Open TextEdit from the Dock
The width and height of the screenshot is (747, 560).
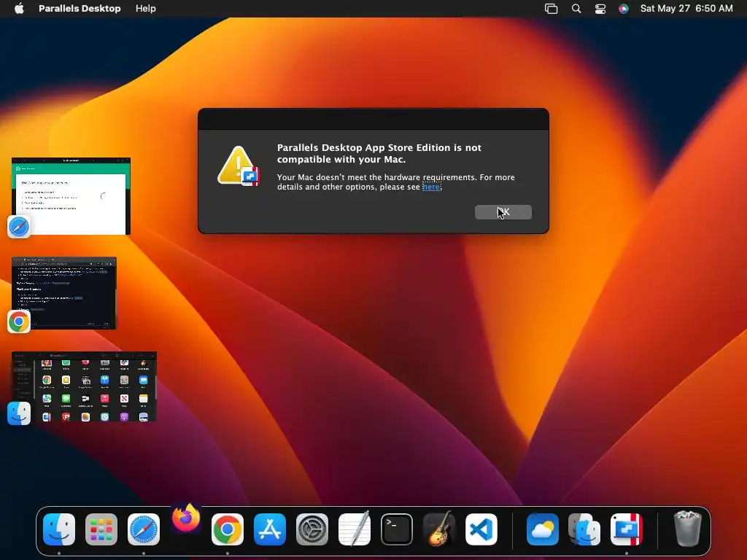355,528
